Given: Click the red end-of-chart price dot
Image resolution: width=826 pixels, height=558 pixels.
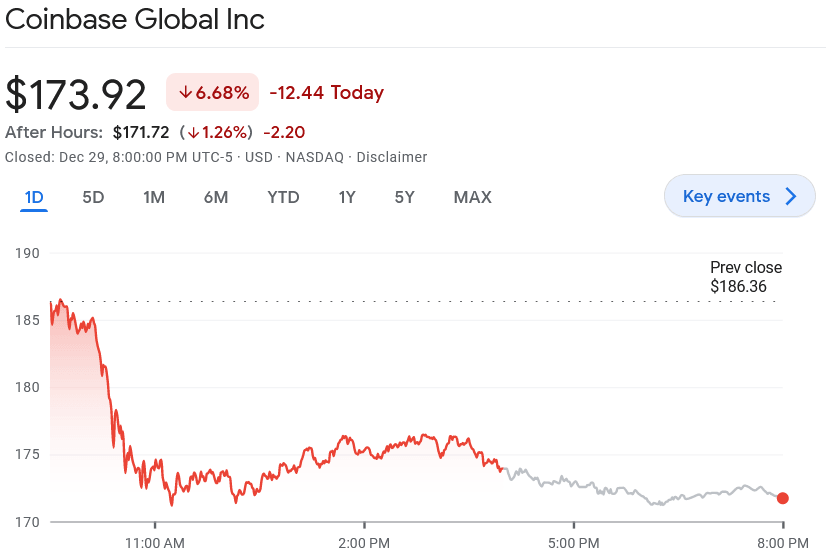Looking at the screenshot, I should [782, 498].
